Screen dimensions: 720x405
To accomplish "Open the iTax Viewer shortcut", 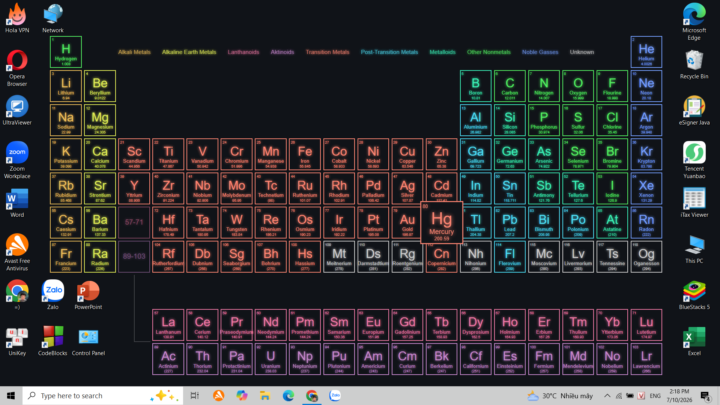I will [x=694, y=202].
